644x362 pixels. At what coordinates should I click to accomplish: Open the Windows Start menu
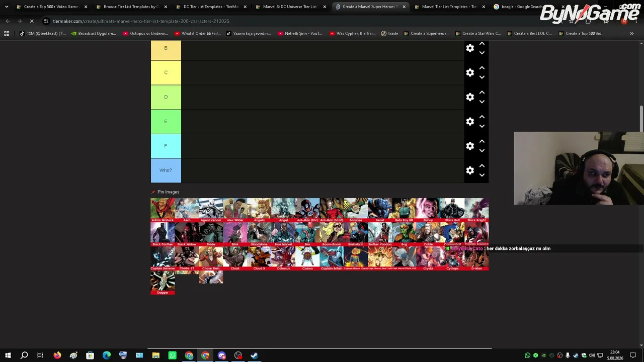pos(8,355)
